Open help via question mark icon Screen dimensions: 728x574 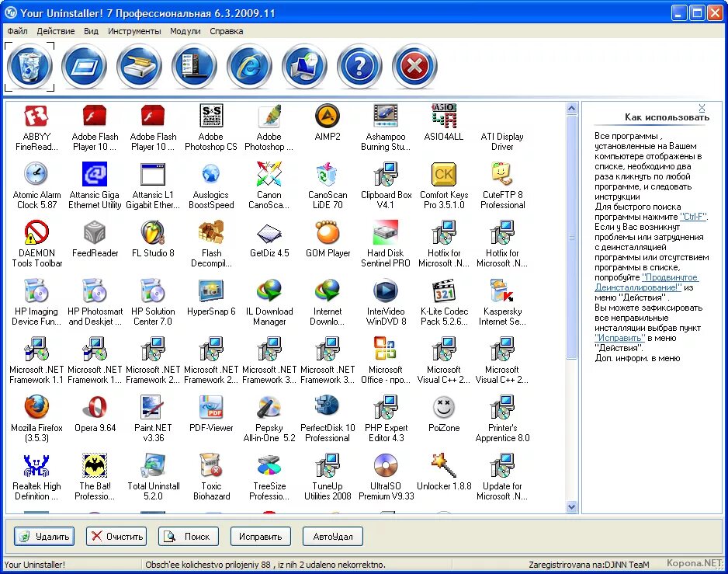tap(360, 67)
